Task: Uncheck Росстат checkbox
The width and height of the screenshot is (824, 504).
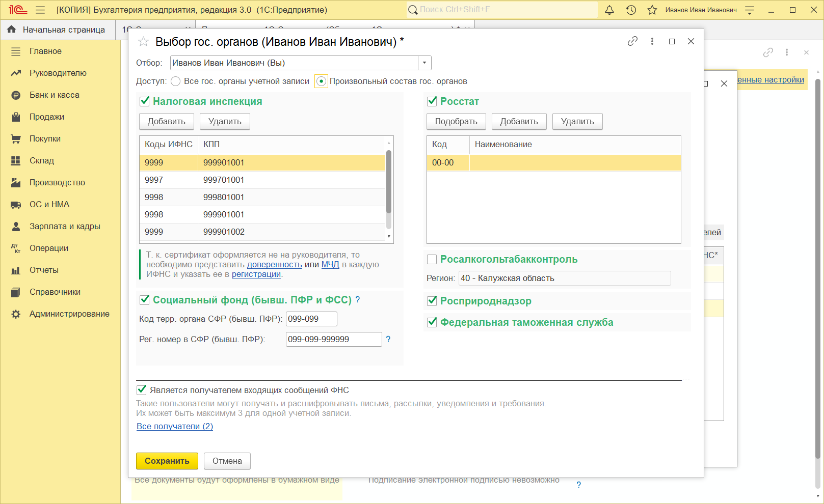Action: pos(432,101)
